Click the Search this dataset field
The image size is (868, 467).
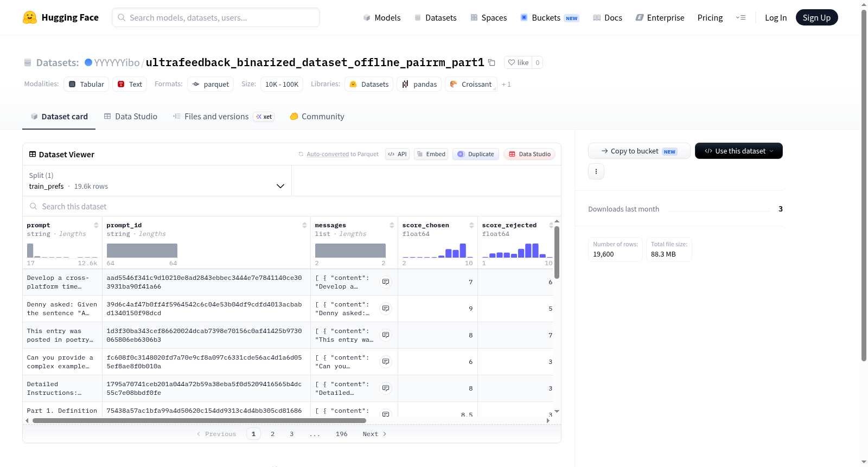[292, 207]
